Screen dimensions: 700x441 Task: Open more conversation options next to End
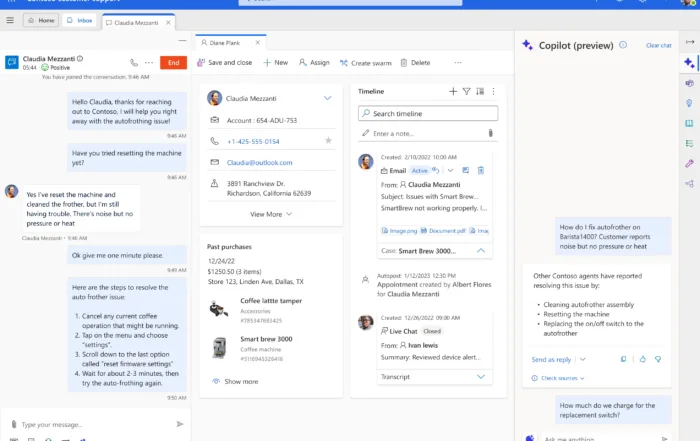tap(149, 63)
